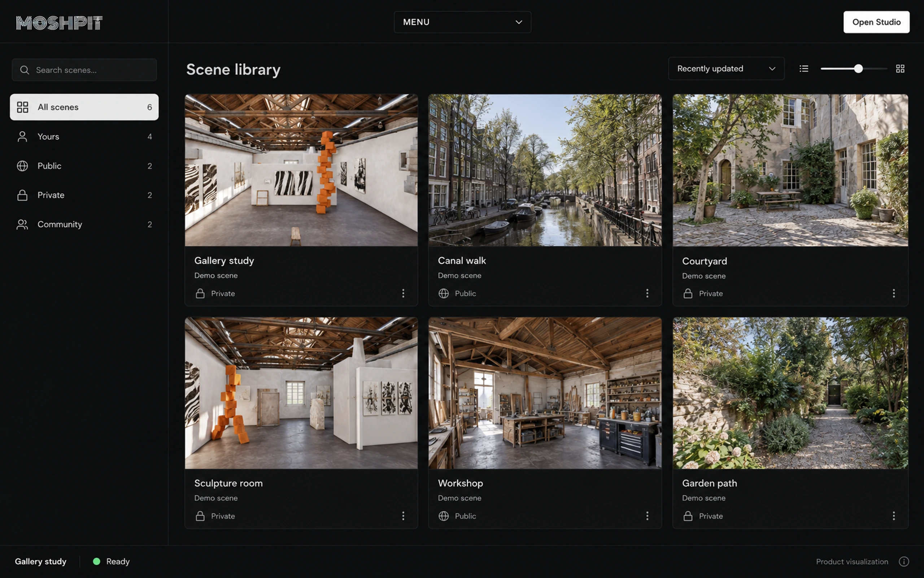The image size is (924, 578).
Task: Switch to list view icon
Action: 804,68
